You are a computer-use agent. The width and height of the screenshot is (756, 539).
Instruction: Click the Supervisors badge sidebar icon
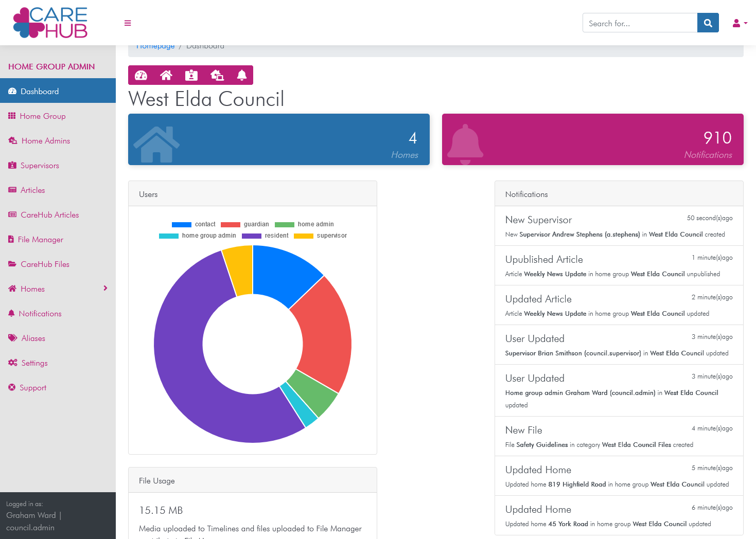12,165
